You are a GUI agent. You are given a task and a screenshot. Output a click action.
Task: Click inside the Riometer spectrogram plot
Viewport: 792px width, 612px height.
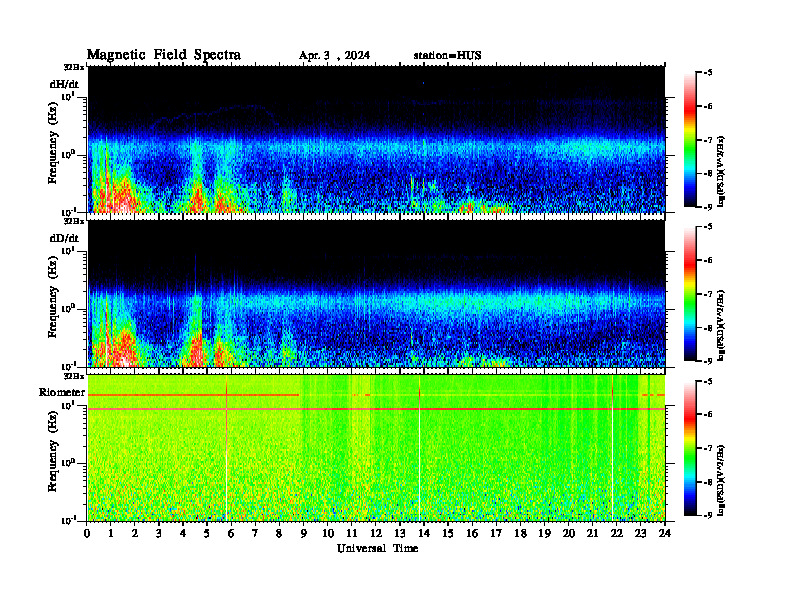[376, 448]
